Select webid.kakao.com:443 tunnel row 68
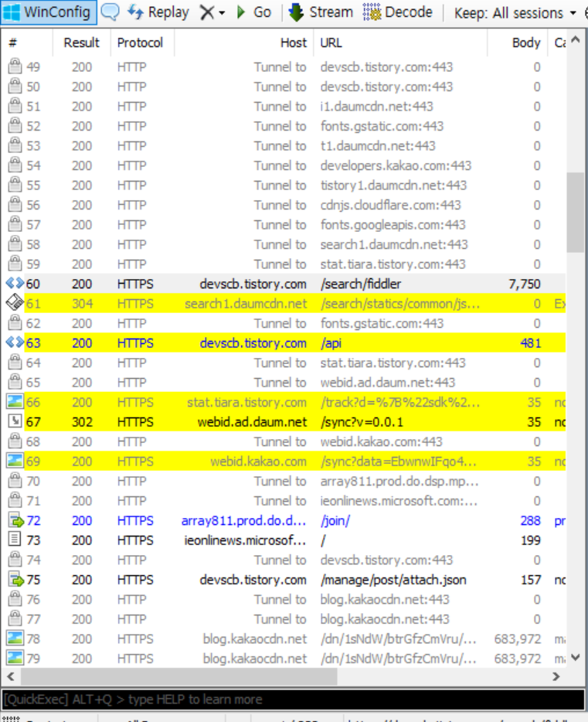The height and width of the screenshot is (722, 588). [x=284, y=441]
